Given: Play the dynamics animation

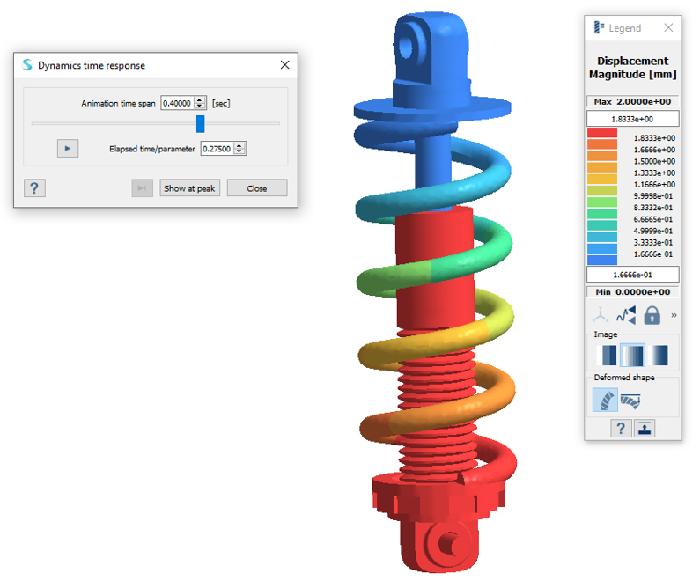Looking at the screenshot, I should point(68,149).
